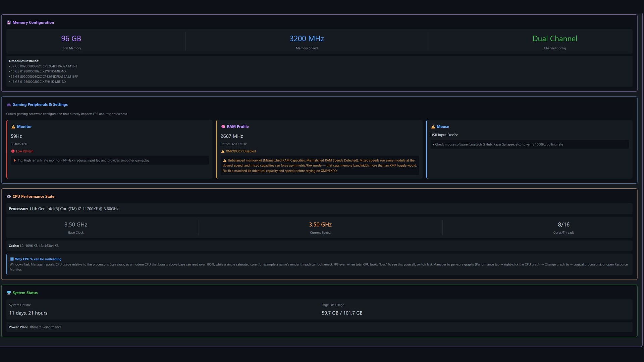Click the 96 GB total memory value

[71, 39]
